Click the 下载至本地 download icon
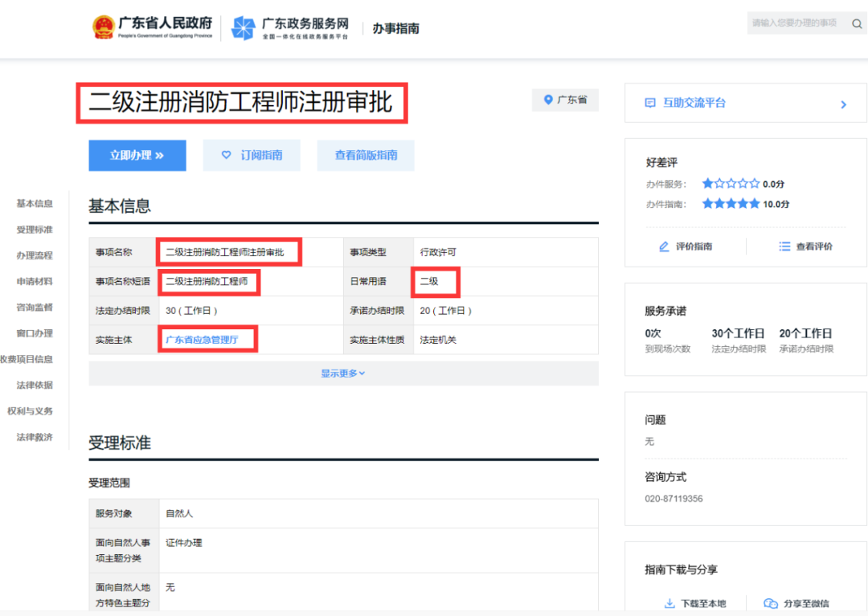The height and width of the screenshot is (616, 868). [x=669, y=603]
